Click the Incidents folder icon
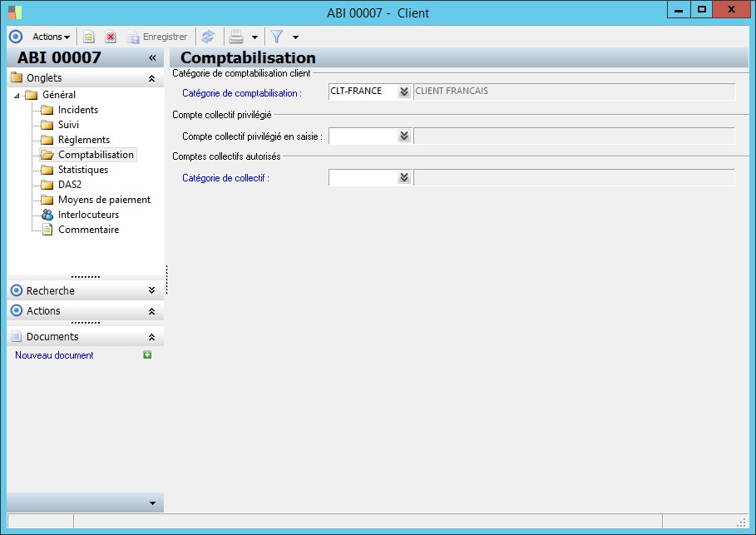This screenshot has height=535, width=756. [47, 110]
